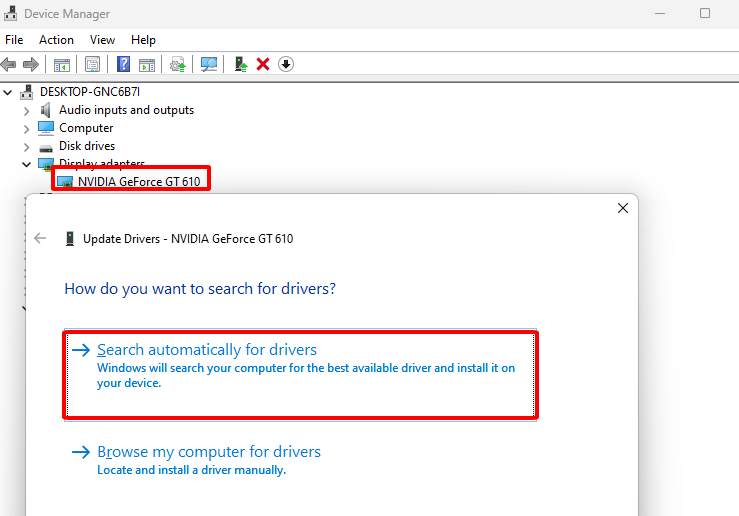
Task: Go back using the toolbar Back arrow
Action: 8,64
